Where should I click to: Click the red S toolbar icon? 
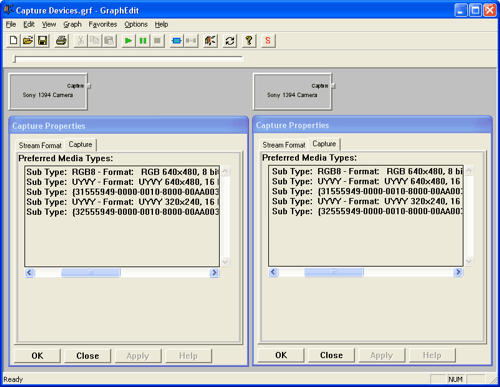click(268, 41)
